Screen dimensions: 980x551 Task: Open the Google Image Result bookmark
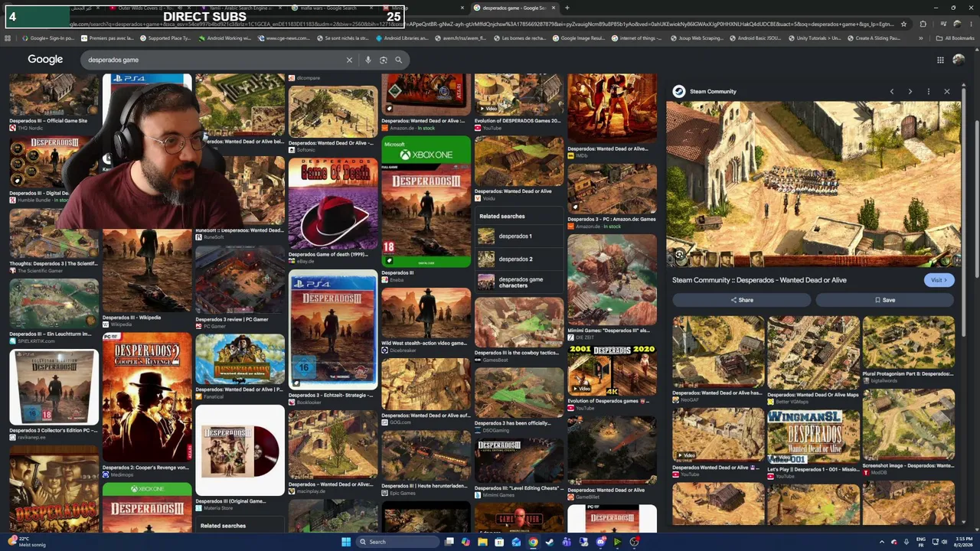coord(579,38)
